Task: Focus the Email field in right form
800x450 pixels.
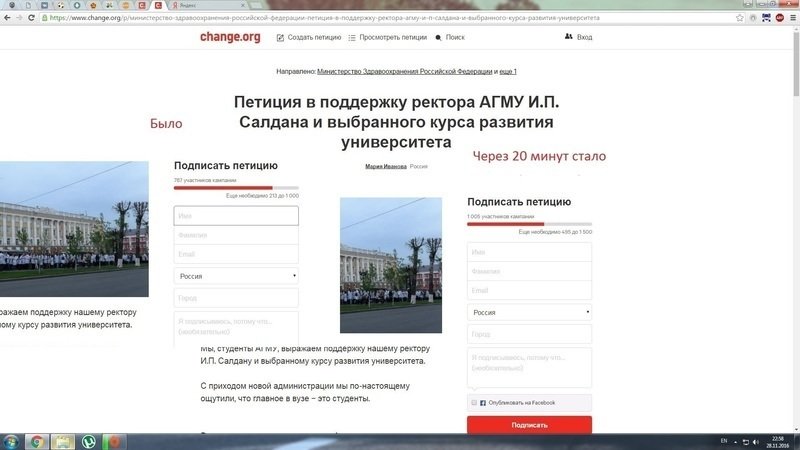Action: pos(529,290)
